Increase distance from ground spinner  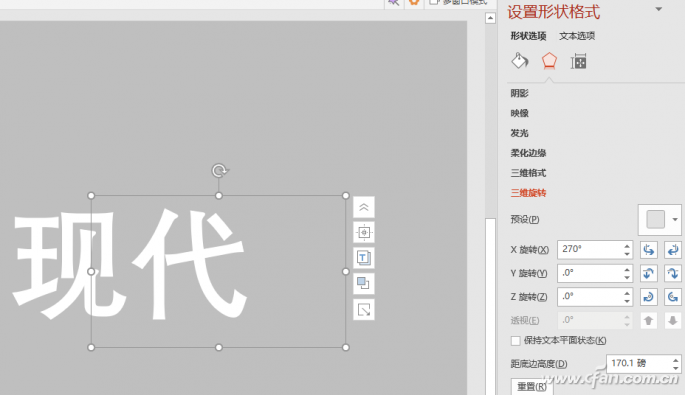point(676,360)
